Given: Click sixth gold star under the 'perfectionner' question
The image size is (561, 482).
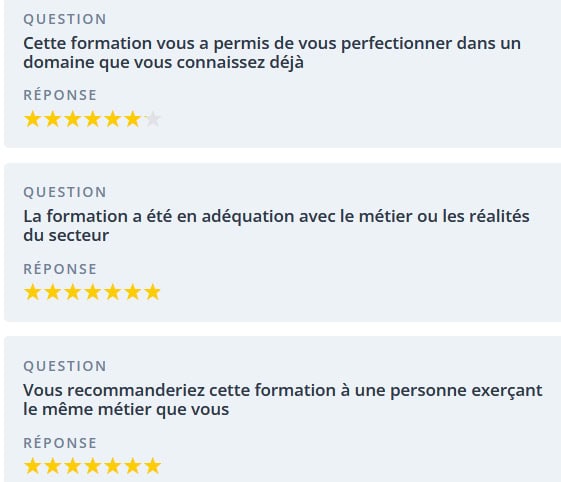Looking at the screenshot, I should click(x=133, y=119).
